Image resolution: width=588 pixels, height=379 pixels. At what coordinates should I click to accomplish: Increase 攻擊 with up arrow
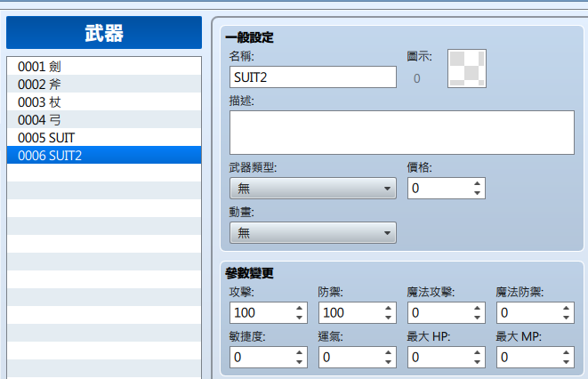pyautogui.click(x=299, y=308)
